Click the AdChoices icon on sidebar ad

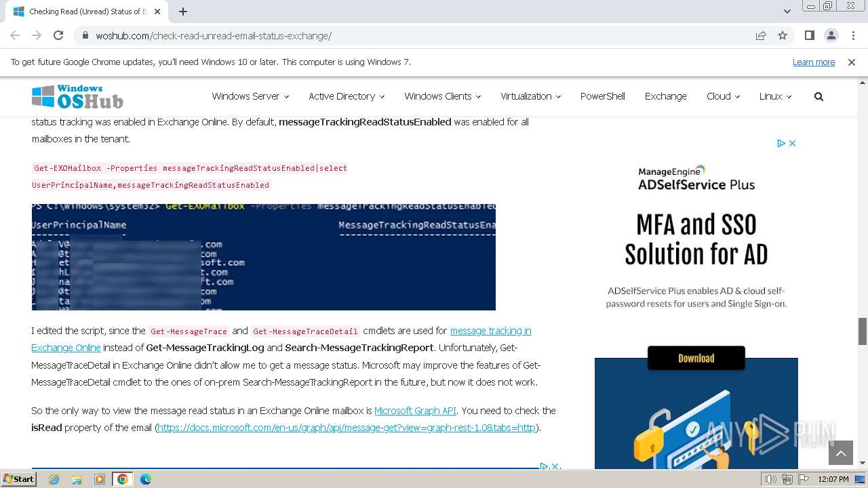tap(781, 143)
